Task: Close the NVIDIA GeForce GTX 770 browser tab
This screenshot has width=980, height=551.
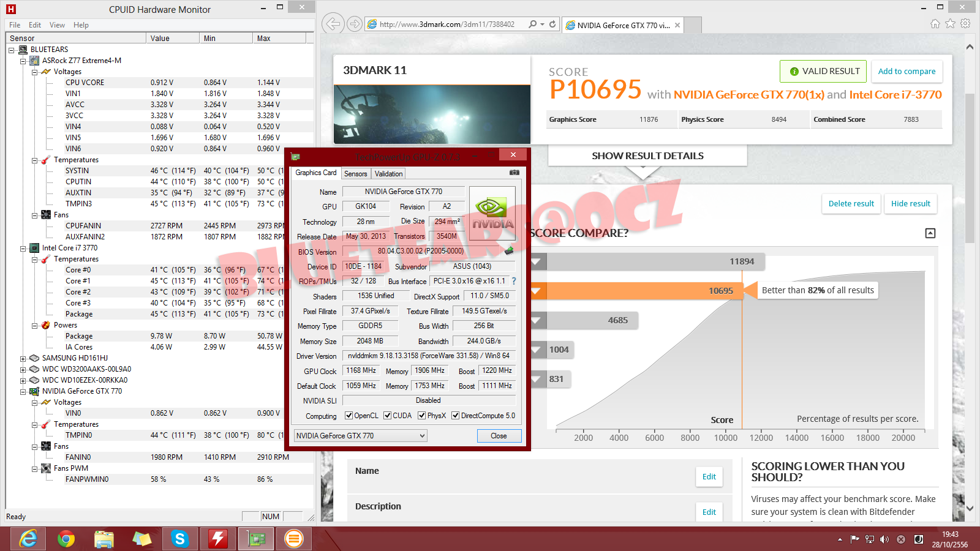Action: click(x=677, y=25)
